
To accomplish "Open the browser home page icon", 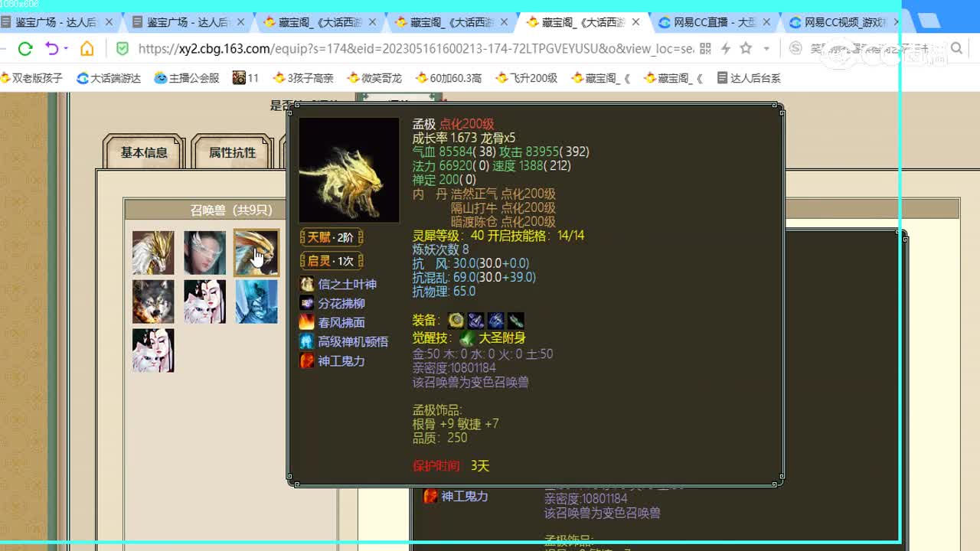I will tap(87, 49).
